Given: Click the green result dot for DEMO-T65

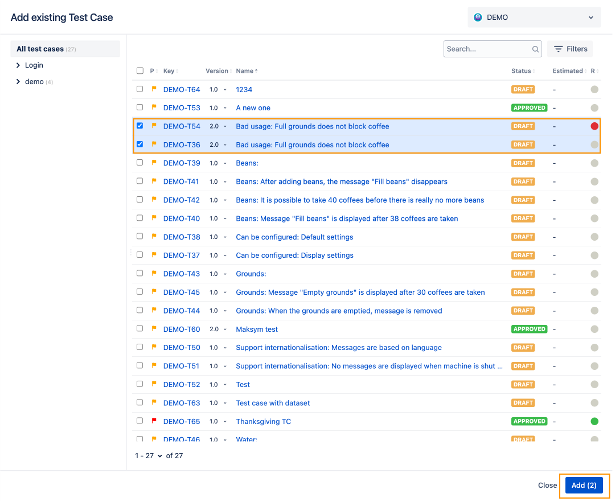Looking at the screenshot, I should pyautogui.click(x=594, y=421).
